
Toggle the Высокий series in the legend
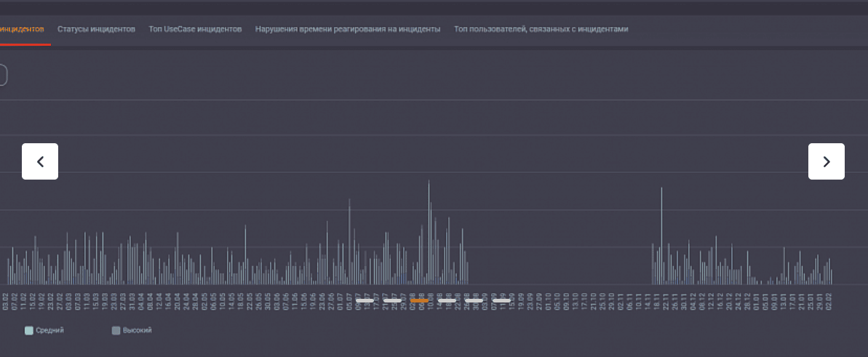tap(137, 331)
